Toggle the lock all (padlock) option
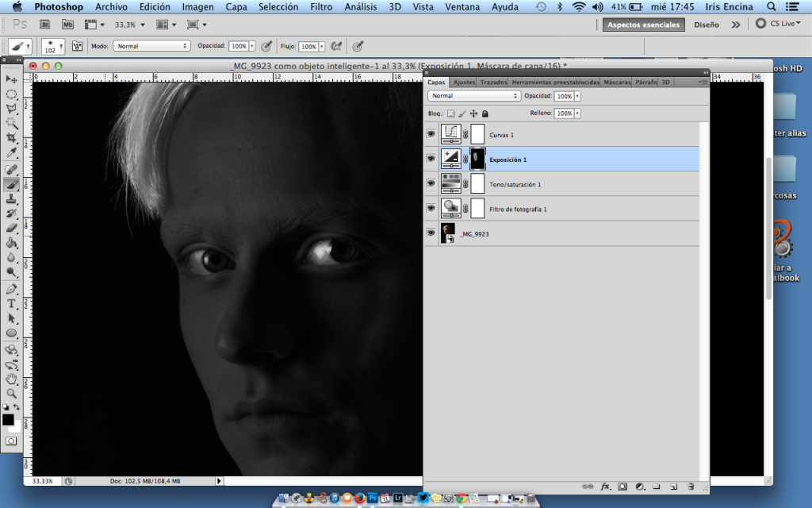This screenshot has height=508, width=812. coord(485,114)
